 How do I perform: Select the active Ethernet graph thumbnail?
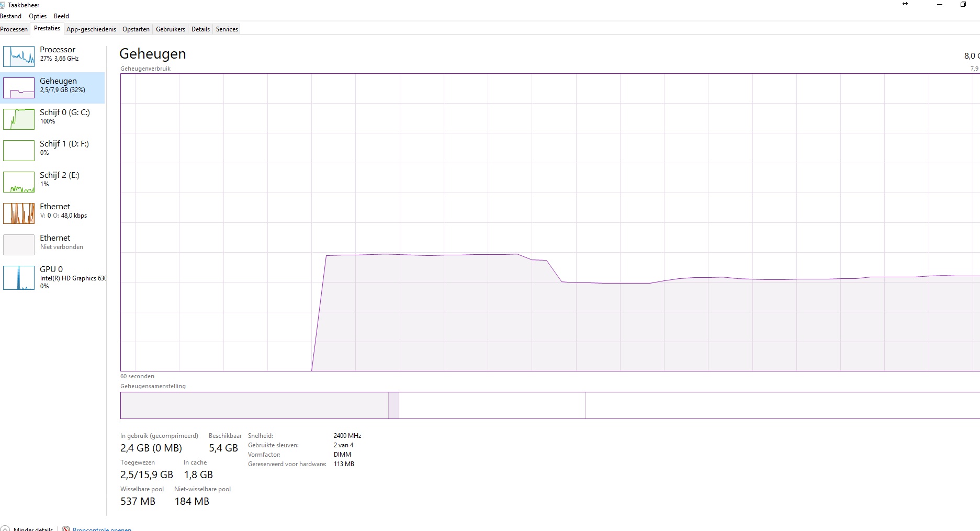pos(19,213)
